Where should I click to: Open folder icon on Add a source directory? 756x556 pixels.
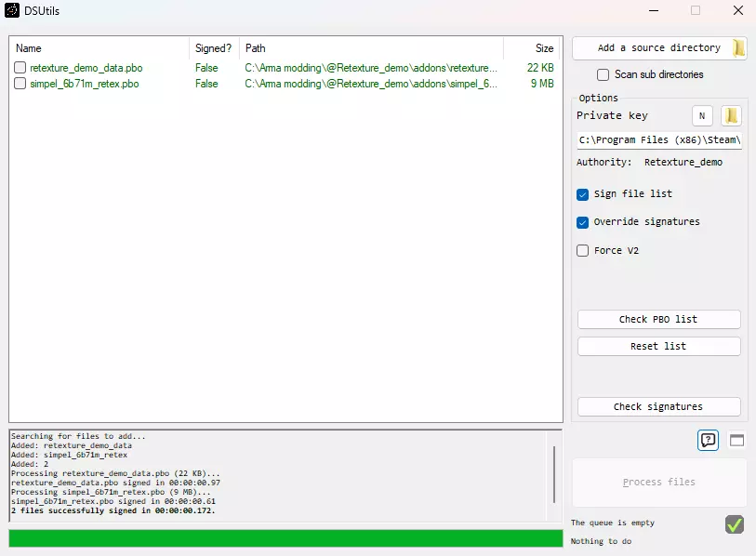pos(738,47)
